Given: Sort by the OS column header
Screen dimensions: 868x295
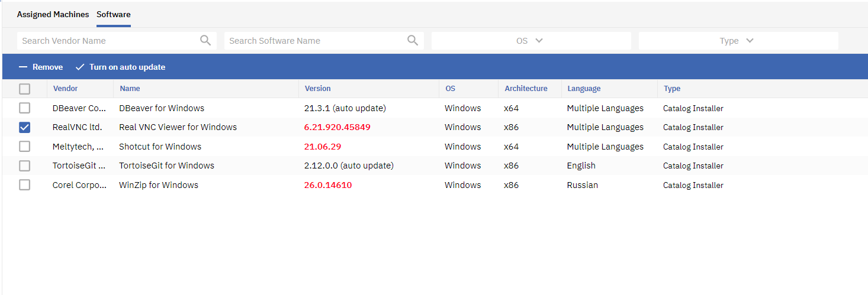Looking at the screenshot, I should click(450, 89).
